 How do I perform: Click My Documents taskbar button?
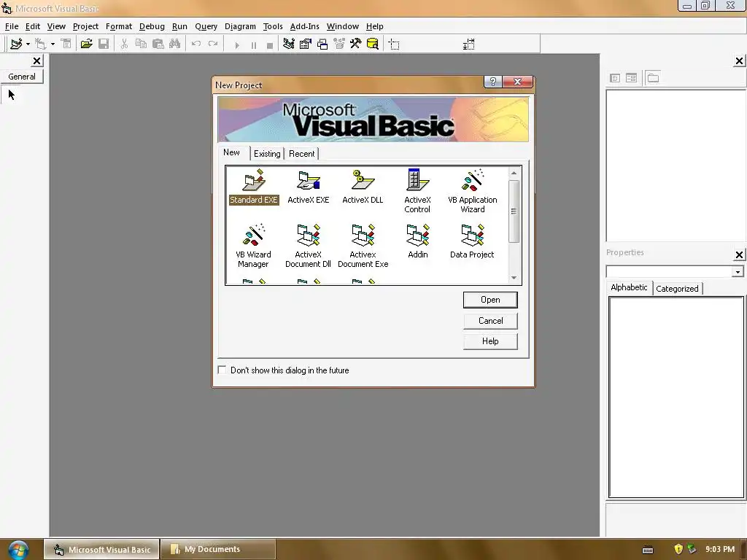(217, 549)
